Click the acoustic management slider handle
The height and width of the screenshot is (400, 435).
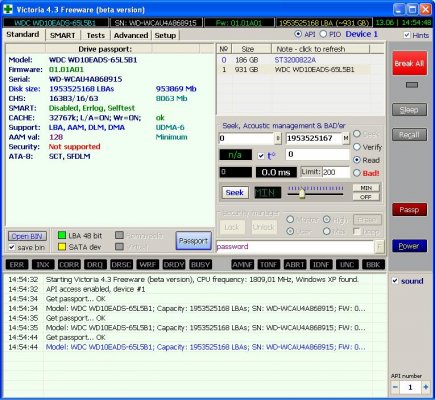[x=302, y=193]
